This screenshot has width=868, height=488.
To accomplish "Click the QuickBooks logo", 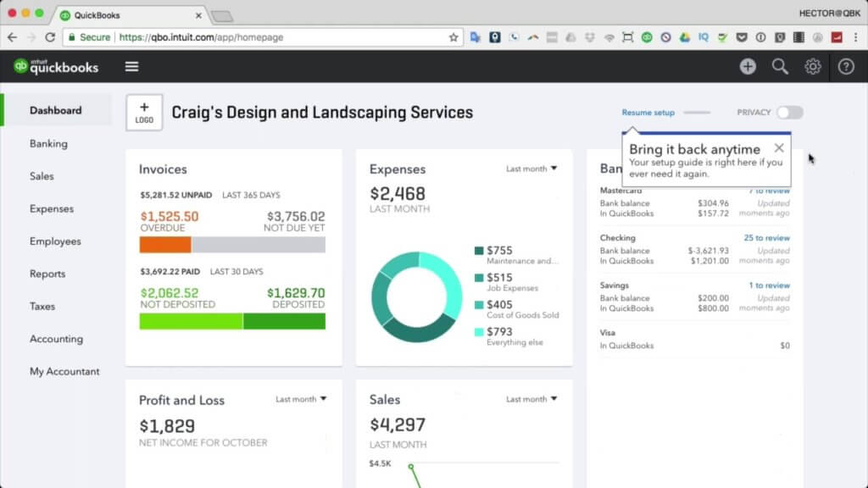I will point(56,67).
